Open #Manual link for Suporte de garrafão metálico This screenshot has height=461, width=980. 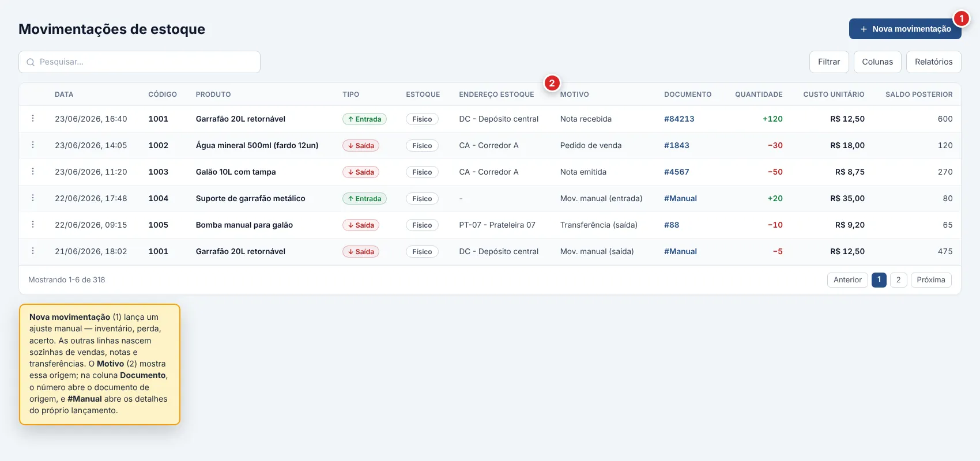pos(680,198)
